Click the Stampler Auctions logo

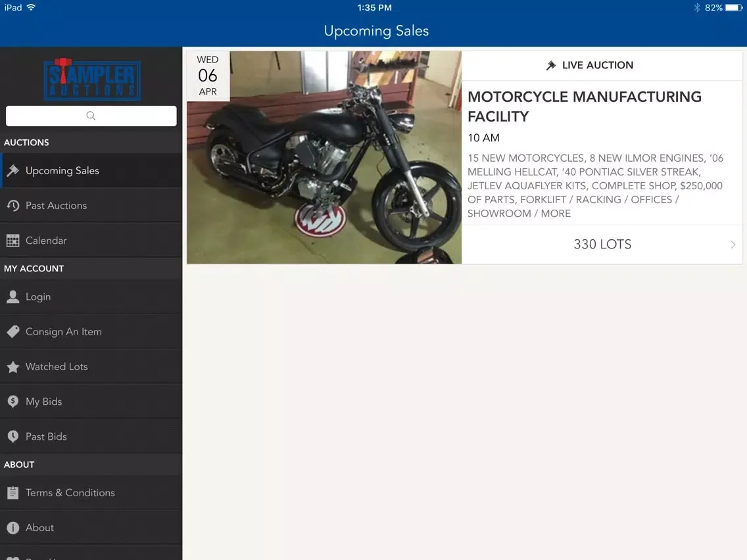pos(92,79)
